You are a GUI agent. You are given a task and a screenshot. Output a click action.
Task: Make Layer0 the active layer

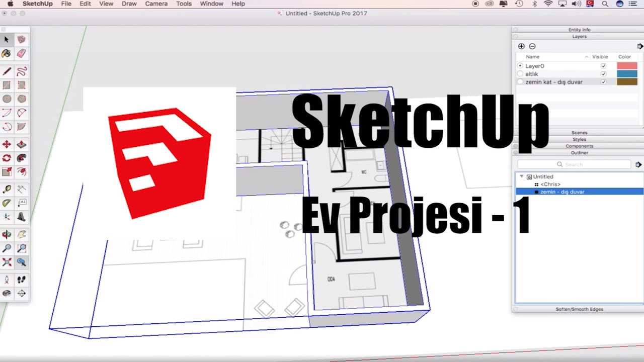point(520,66)
